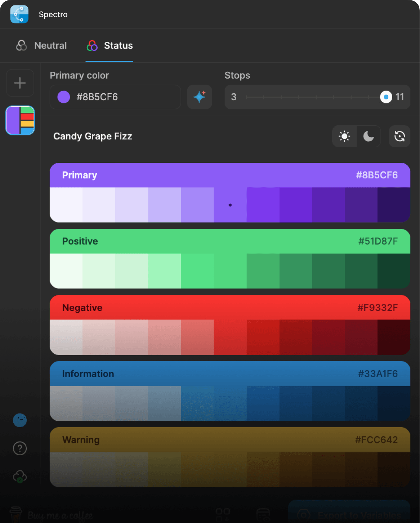Click the minimum stops value 3
This screenshot has width=420, height=523.
click(x=234, y=97)
